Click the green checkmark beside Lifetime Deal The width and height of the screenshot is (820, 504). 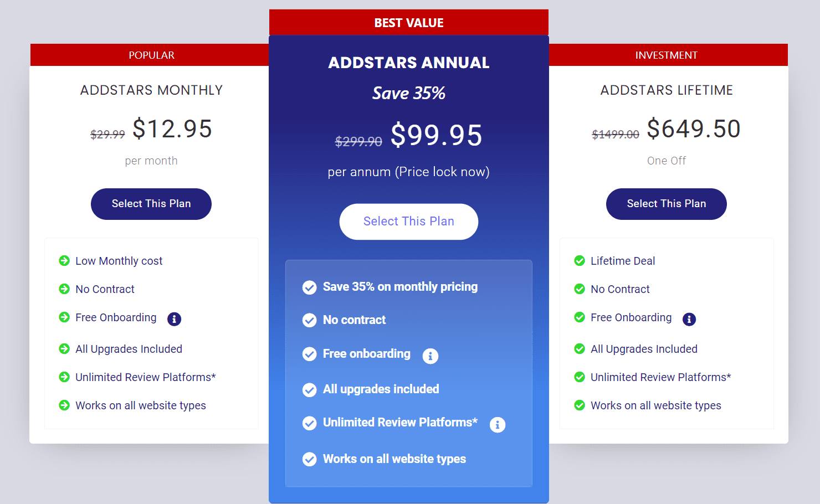click(x=579, y=260)
